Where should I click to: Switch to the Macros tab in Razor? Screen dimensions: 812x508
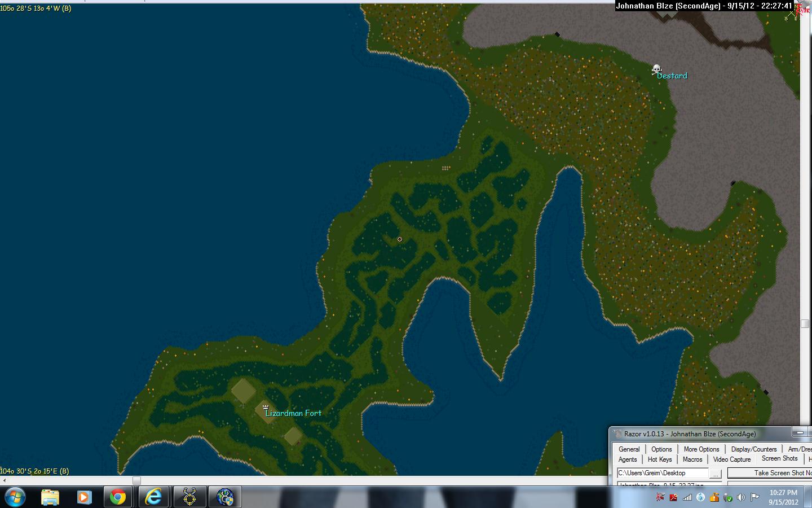click(x=692, y=459)
